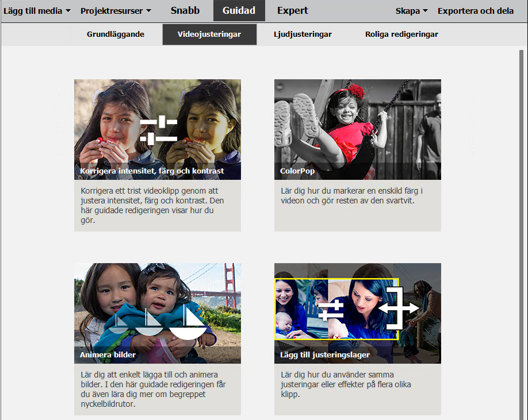Screen dimensions: 528x420
Task: Select the Videojusteringar tab
Action: [209, 34]
